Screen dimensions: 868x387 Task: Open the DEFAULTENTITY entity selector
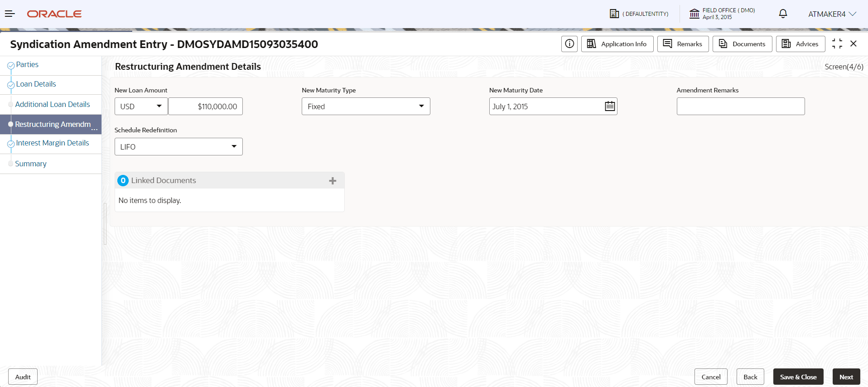click(x=639, y=14)
